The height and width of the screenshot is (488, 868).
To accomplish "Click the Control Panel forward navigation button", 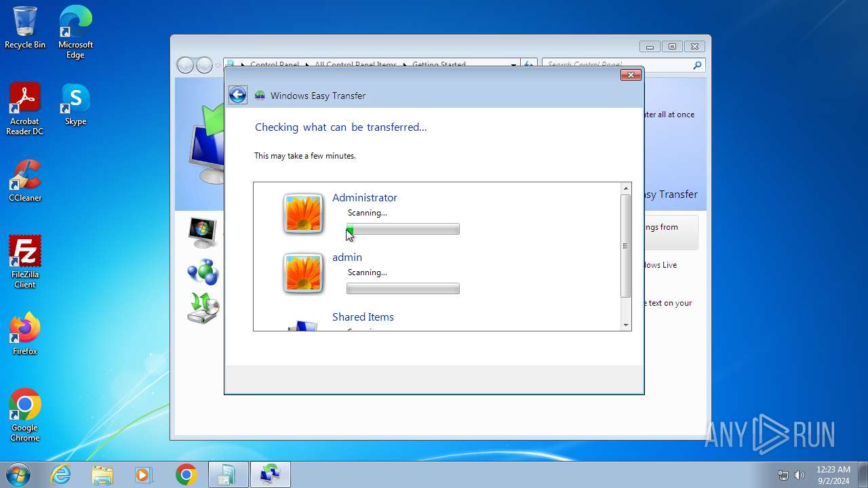I will pyautogui.click(x=204, y=65).
